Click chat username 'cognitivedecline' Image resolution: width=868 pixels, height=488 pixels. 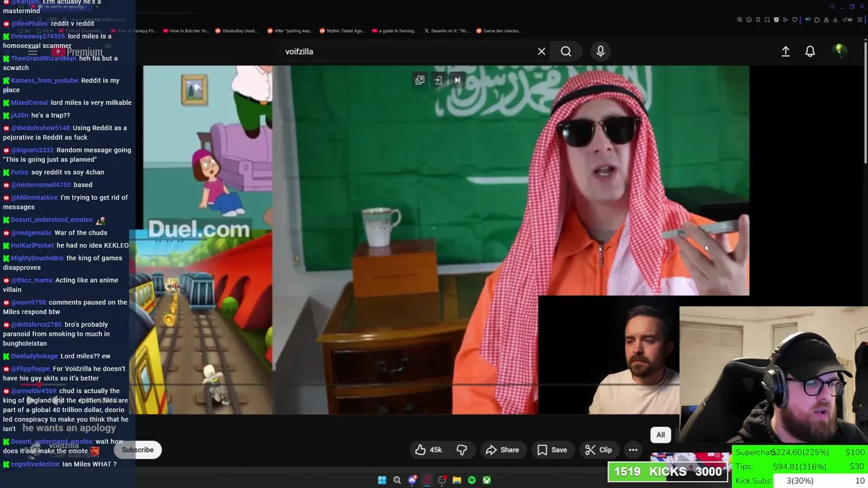(35, 464)
